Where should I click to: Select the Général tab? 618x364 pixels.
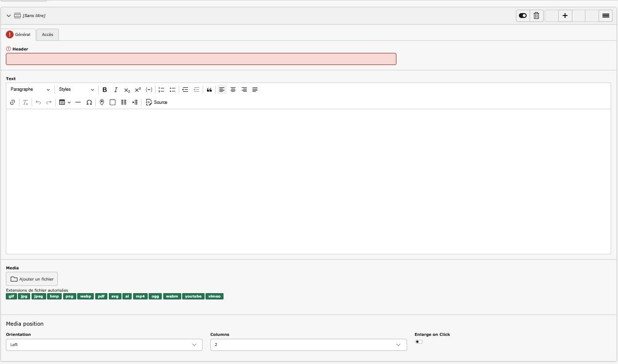[x=18, y=34]
